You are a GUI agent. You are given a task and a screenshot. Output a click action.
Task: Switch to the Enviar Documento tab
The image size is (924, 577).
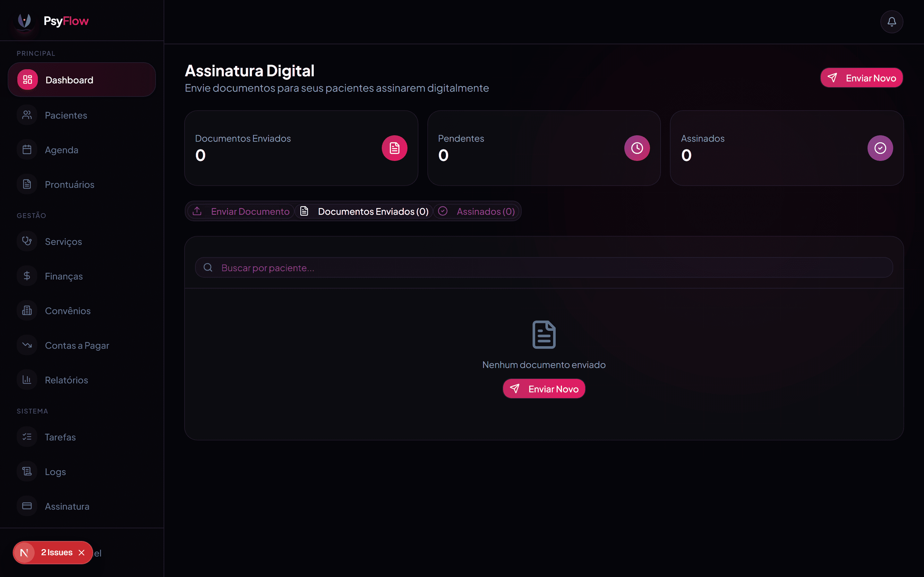[x=241, y=211]
